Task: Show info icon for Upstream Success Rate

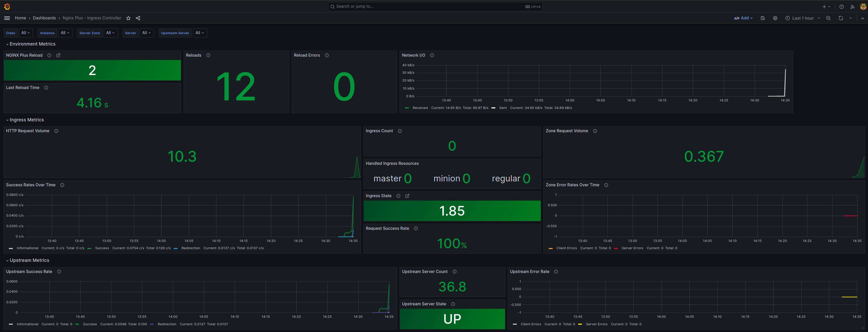Action: tap(59, 272)
